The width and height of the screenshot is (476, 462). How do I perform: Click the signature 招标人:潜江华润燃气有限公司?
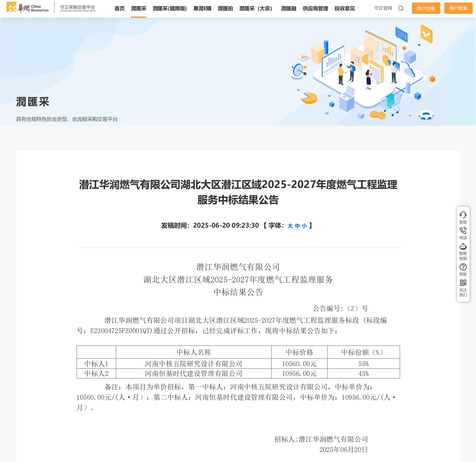tap(321, 439)
